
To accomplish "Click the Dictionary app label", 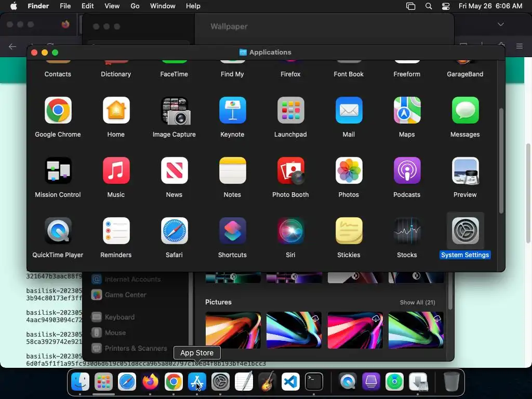I will (x=116, y=74).
